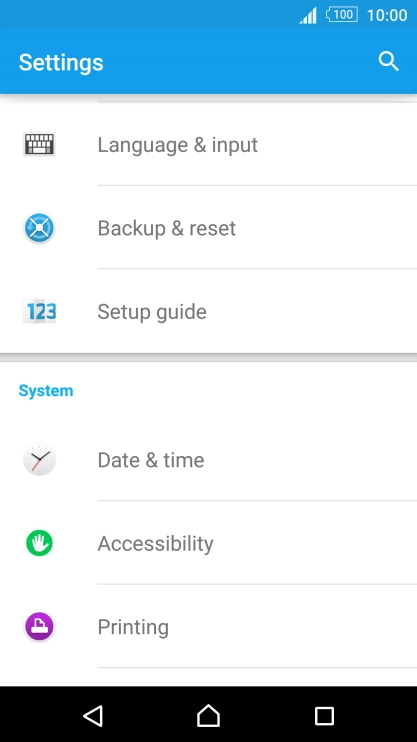The width and height of the screenshot is (417, 742).
Task: Tap the 123 Setup guide icon
Action: (x=39, y=311)
